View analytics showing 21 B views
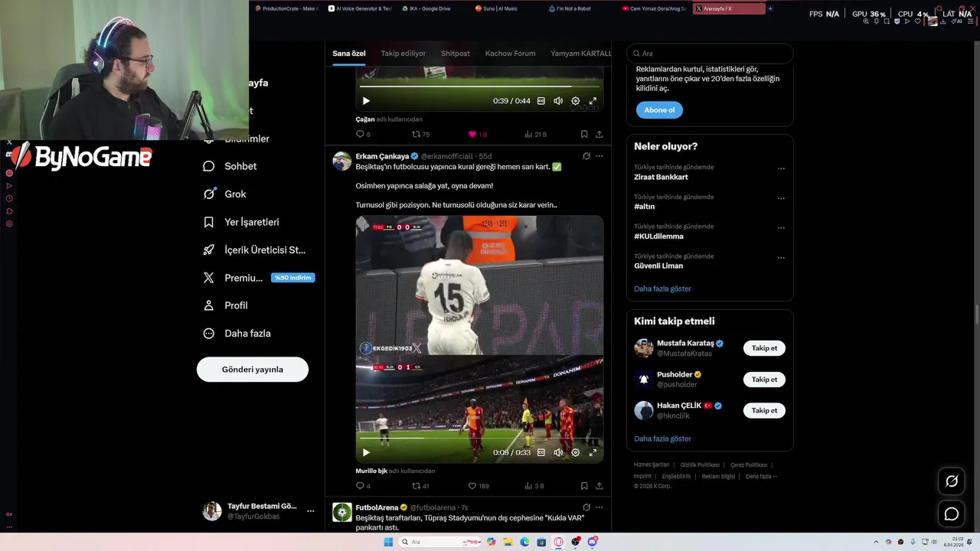This screenshot has height=551, width=980. (535, 134)
